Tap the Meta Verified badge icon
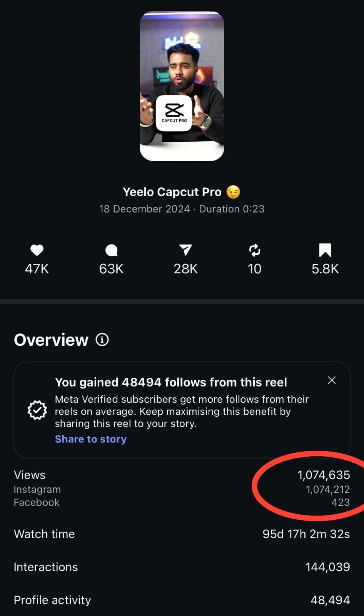 (x=37, y=410)
